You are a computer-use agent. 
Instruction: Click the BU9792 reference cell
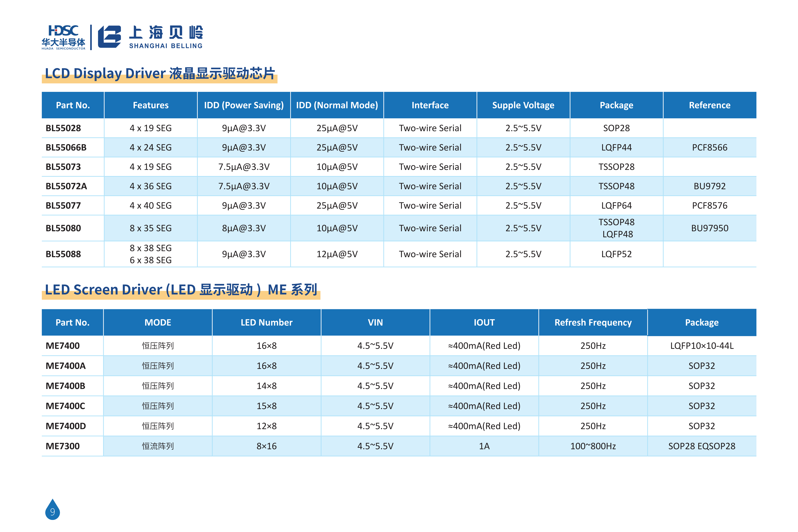click(710, 186)
